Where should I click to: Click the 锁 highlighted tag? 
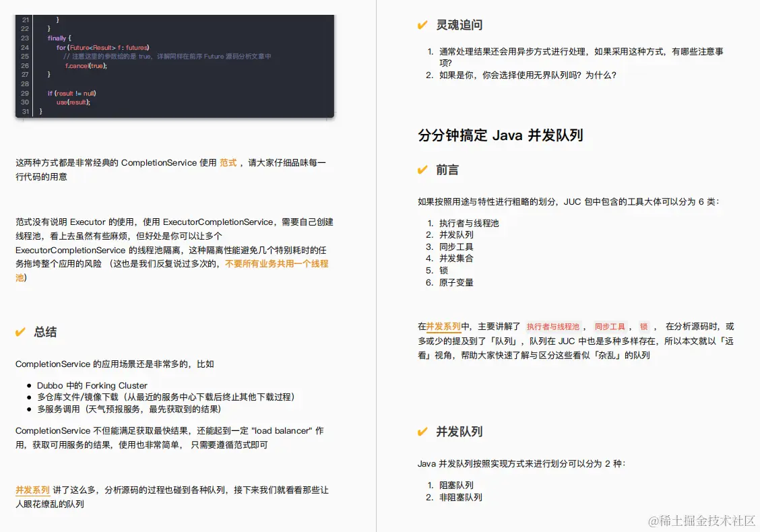pos(644,326)
